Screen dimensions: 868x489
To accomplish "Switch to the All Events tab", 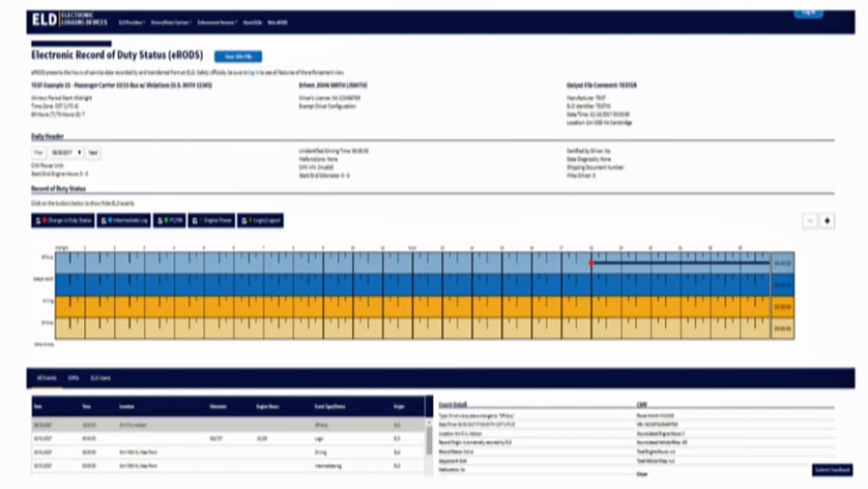I will point(46,377).
